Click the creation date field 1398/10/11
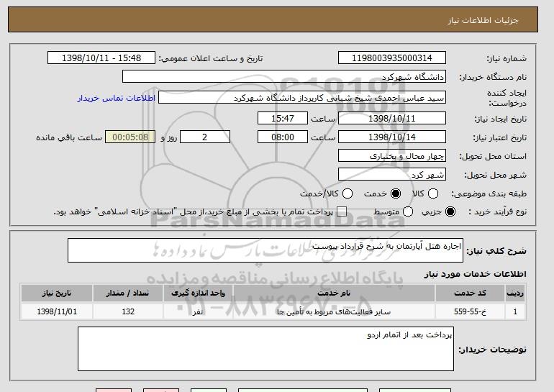Image resolution: width=554 pixels, height=392 pixels. pyautogui.click(x=392, y=118)
